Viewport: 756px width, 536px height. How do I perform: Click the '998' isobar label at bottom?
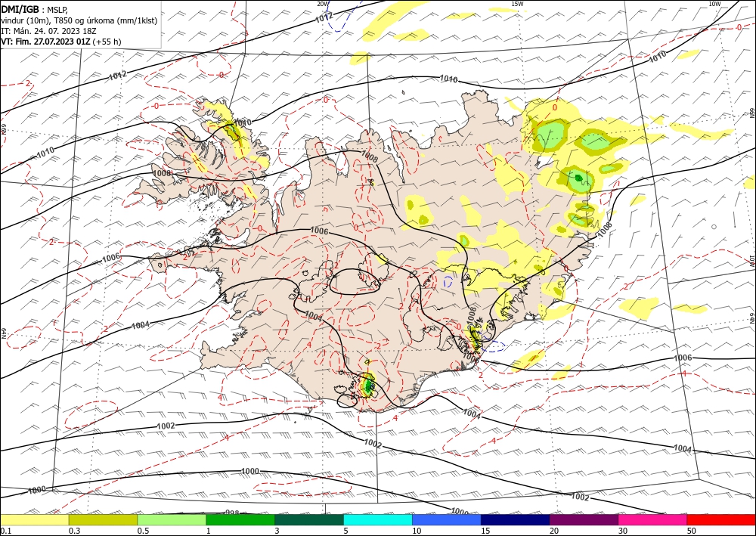point(233,512)
